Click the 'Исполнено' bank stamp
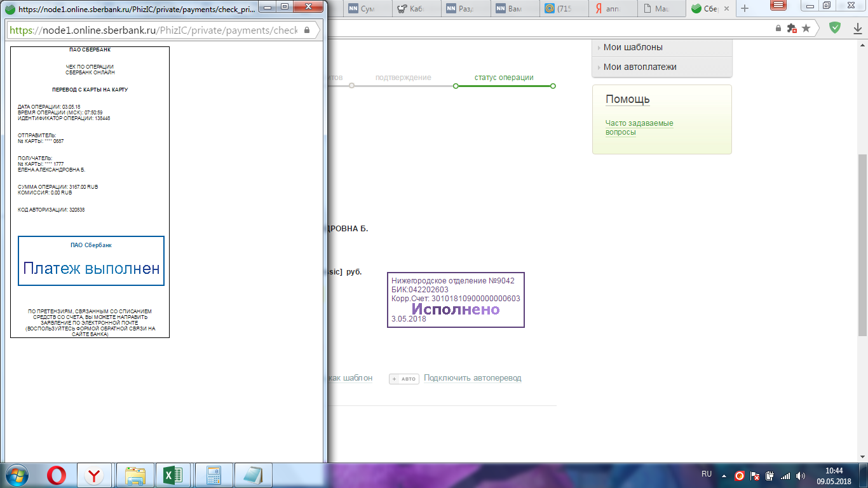 [x=456, y=299]
